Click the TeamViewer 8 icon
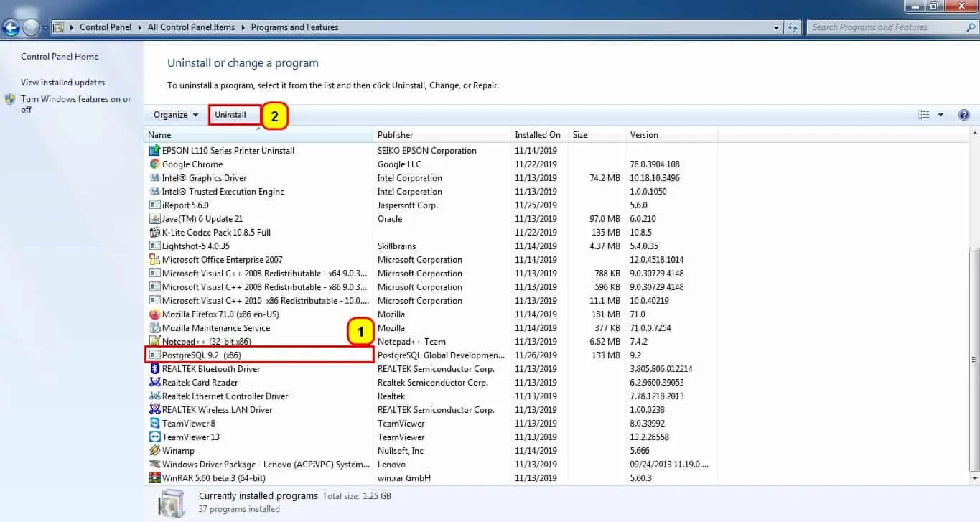Image resolution: width=980 pixels, height=522 pixels. (154, 424)
